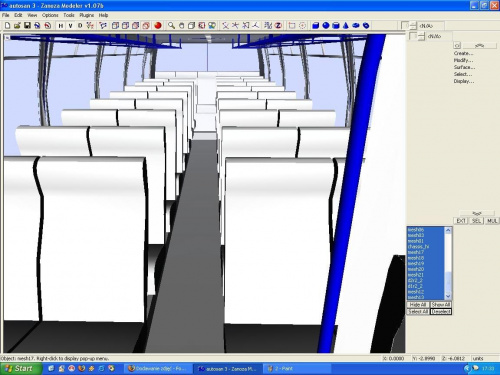Toggle the H axis constraint button
Screen dimensions: 500x375
[x=61, y=26]
